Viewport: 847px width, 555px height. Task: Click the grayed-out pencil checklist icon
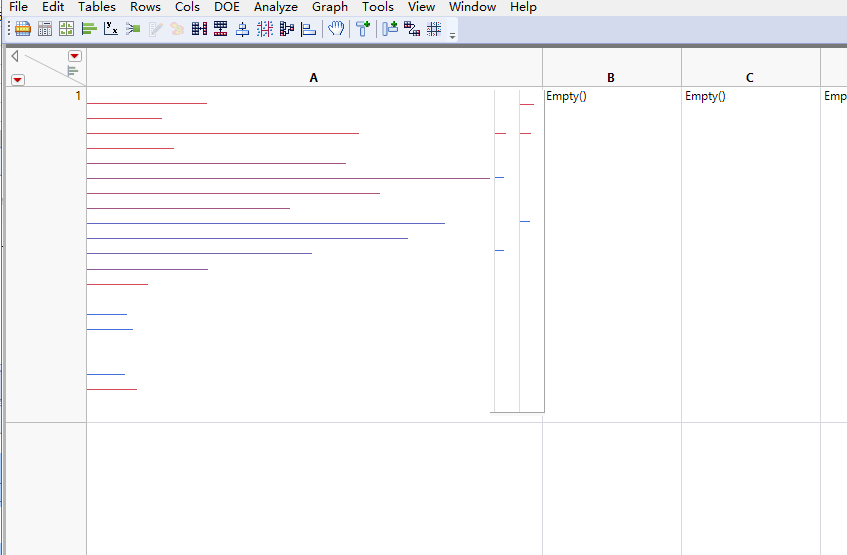point(156,29)
